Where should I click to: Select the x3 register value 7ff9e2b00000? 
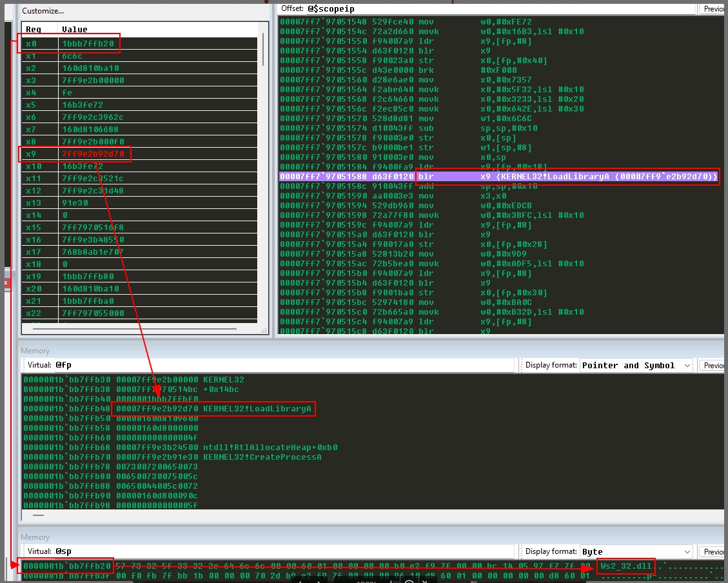click(x=93, y=81)
